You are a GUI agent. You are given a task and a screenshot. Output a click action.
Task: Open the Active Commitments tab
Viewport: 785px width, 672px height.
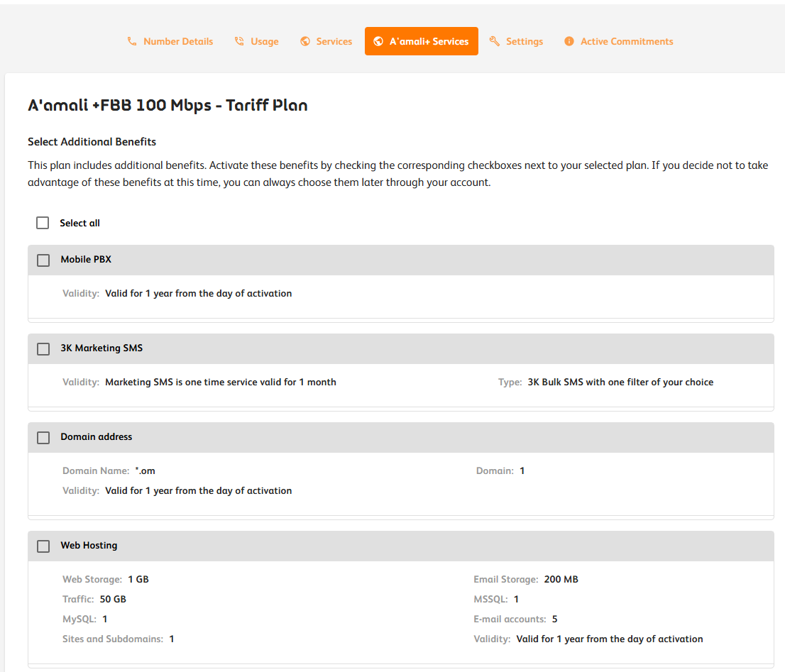coord(627,41)
